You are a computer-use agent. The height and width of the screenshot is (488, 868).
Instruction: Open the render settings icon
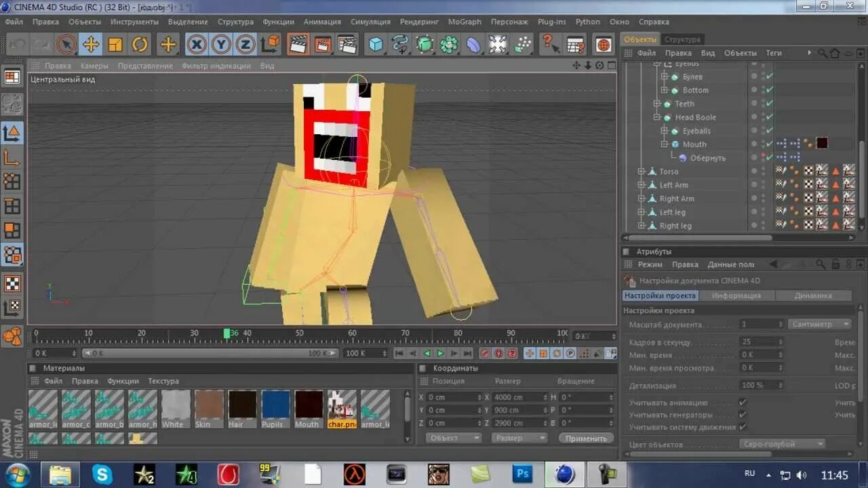coord(347,45)
